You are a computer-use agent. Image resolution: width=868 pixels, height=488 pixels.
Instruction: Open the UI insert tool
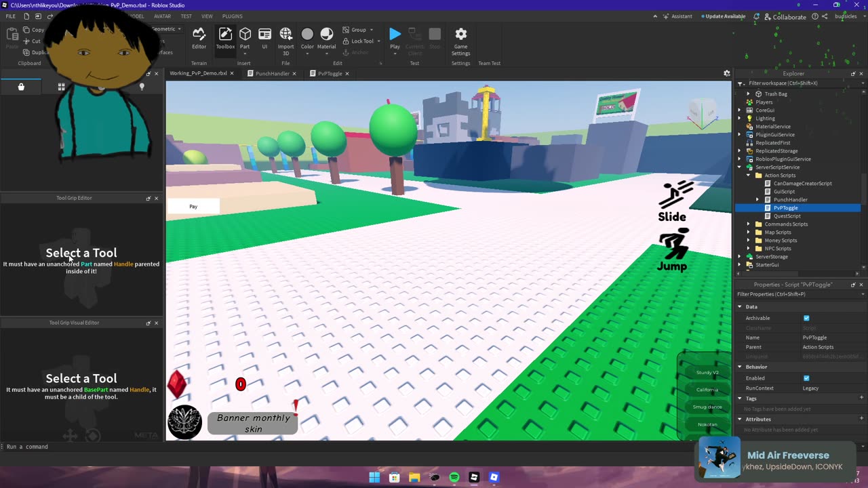pyautogui.click(x=264, y=39)
